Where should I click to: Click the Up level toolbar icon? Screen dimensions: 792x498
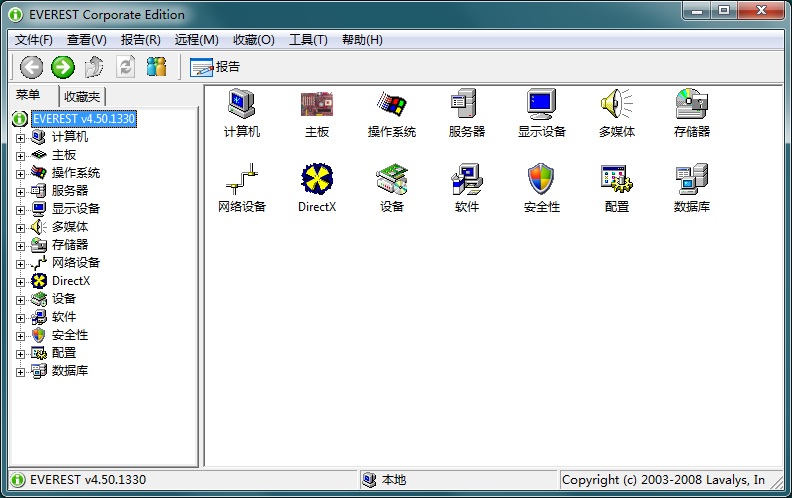click(x=94, y=67)
